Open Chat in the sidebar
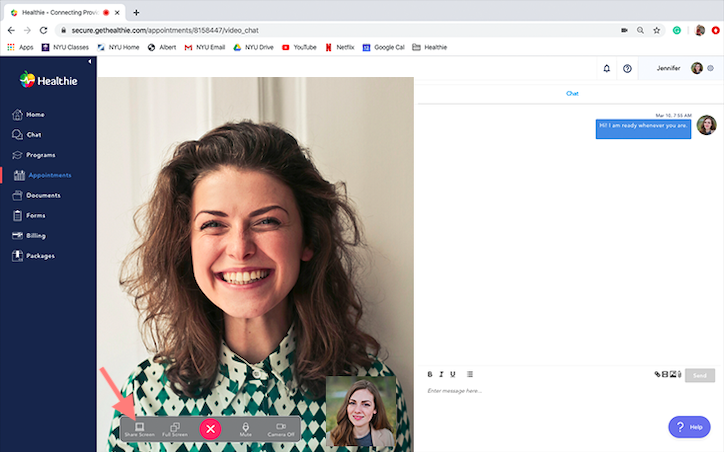This screenshot has width=724, height=452. pos(27,135)
